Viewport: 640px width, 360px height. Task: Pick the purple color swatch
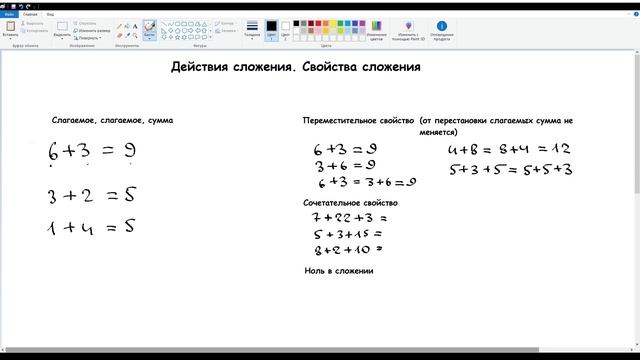(x=362, y=23)
